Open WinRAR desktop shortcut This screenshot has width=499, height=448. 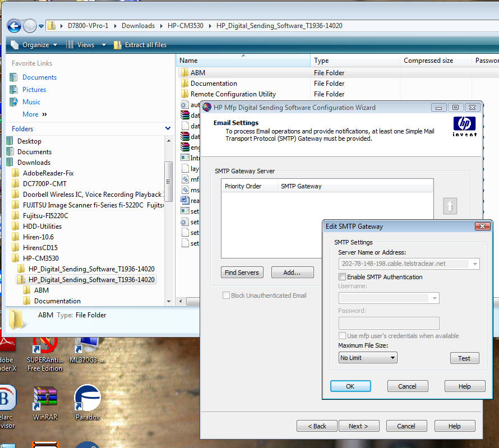click(x=45, y=401)
